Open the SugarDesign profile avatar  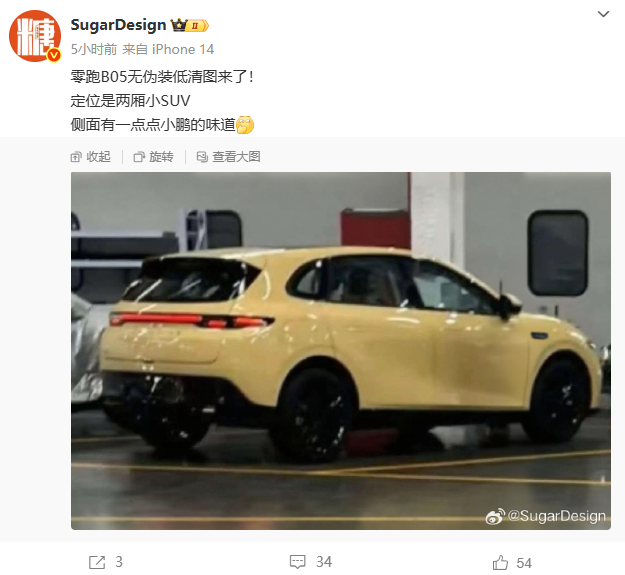pyautogui.click(x=35, y=36)
